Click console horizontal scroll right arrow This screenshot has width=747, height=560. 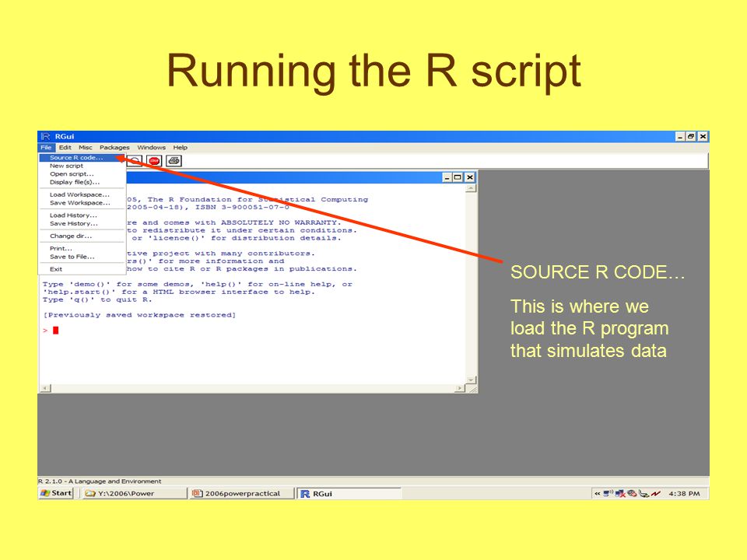click(x=459, y=388)
